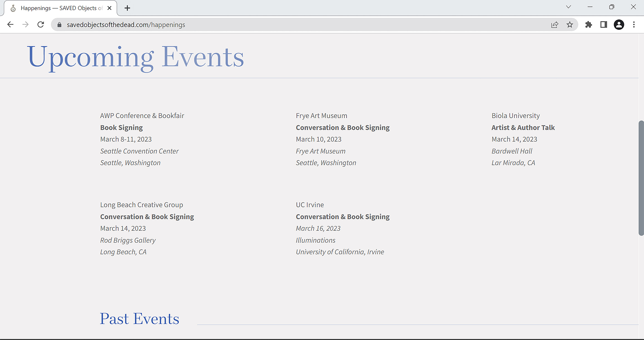Expand the tab search chevron
Image resolution: width=644 pixels, height=340 pixels.
pyautogui.click(x=569, y=7)
